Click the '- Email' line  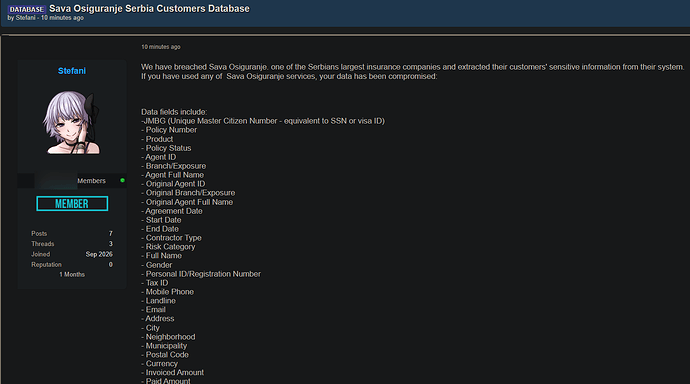[x=153, y=310]
